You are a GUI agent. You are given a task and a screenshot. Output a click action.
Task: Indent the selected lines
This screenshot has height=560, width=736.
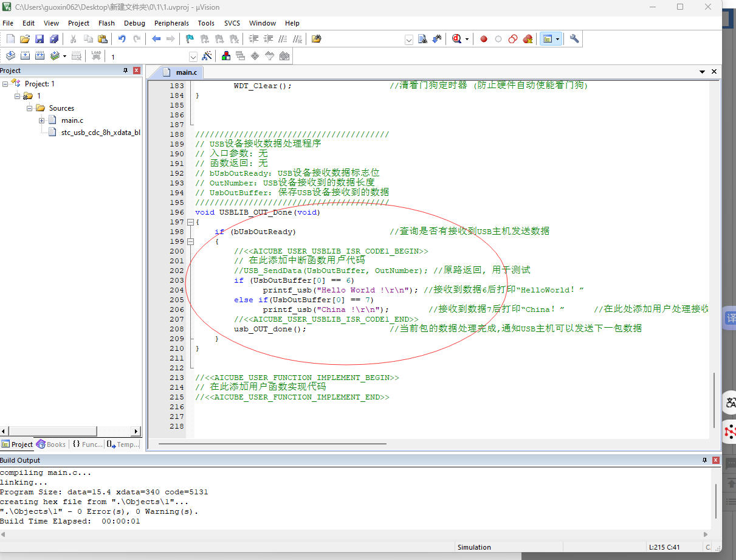[x=253, y=39]
